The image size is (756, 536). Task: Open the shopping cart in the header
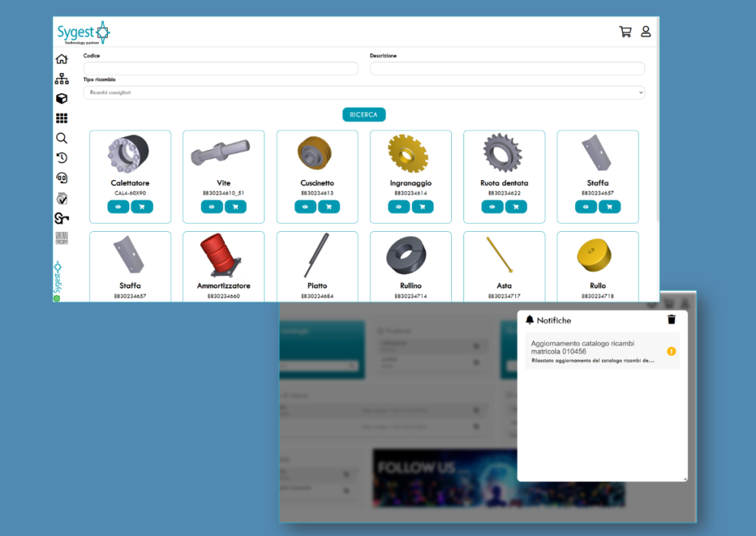[625, 32]
